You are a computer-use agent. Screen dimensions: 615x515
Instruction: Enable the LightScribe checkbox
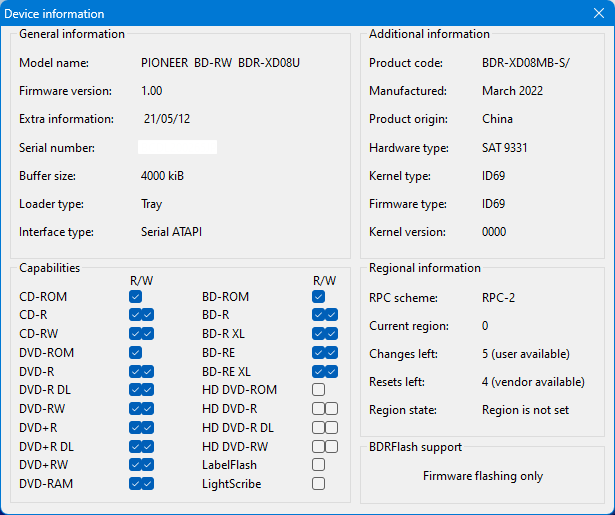(318, 484)
